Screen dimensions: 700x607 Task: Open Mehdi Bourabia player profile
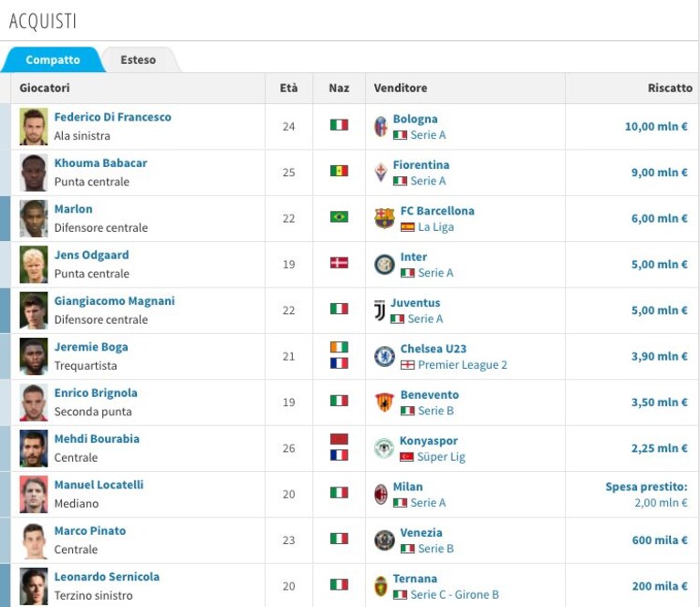click(x=97, y=439)
